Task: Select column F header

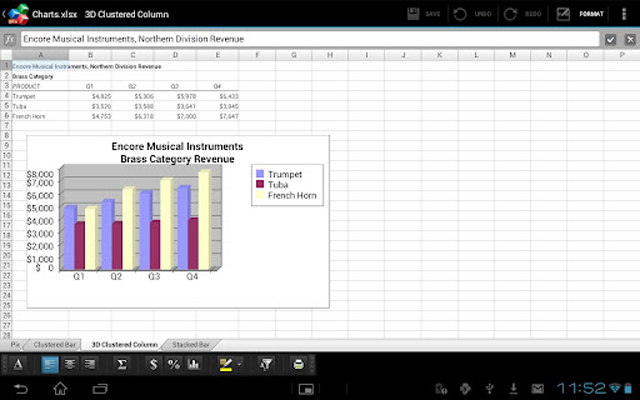Action: click(257, 55)
